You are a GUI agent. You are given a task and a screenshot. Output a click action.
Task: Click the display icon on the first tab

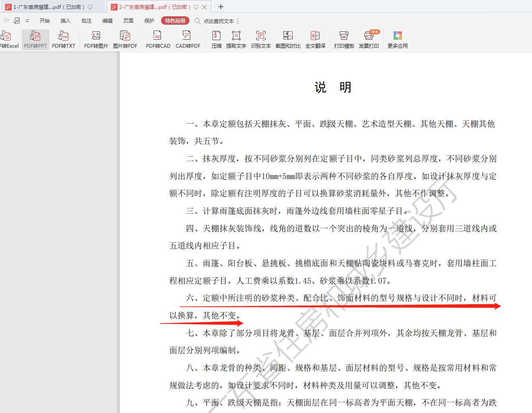coord(90,7)
